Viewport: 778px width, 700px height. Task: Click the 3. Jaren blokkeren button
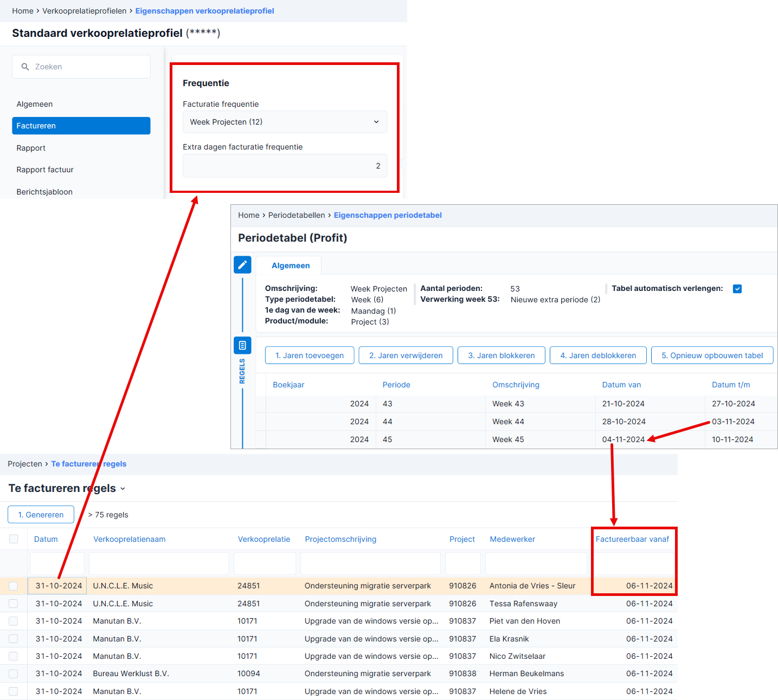click(x=501, y=355)
